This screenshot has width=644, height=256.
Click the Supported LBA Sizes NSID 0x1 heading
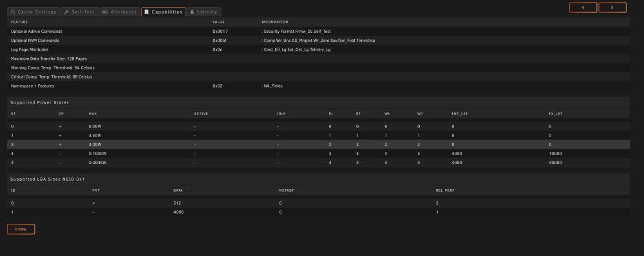[x=48, y=179]
